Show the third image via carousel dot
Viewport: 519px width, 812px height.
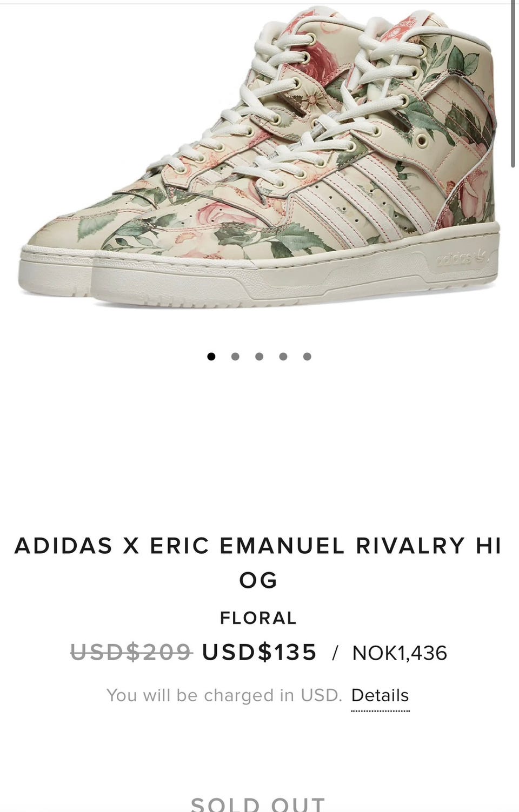tap(259, 357)
